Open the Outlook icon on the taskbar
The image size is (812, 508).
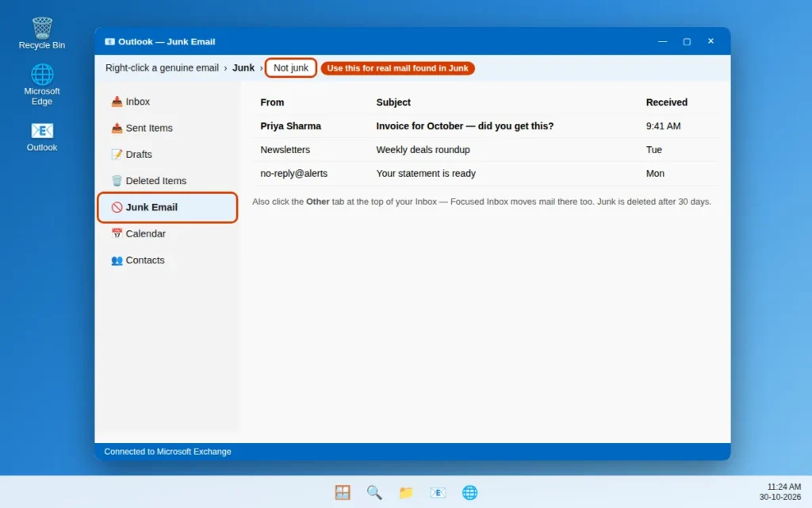point(438,492)
